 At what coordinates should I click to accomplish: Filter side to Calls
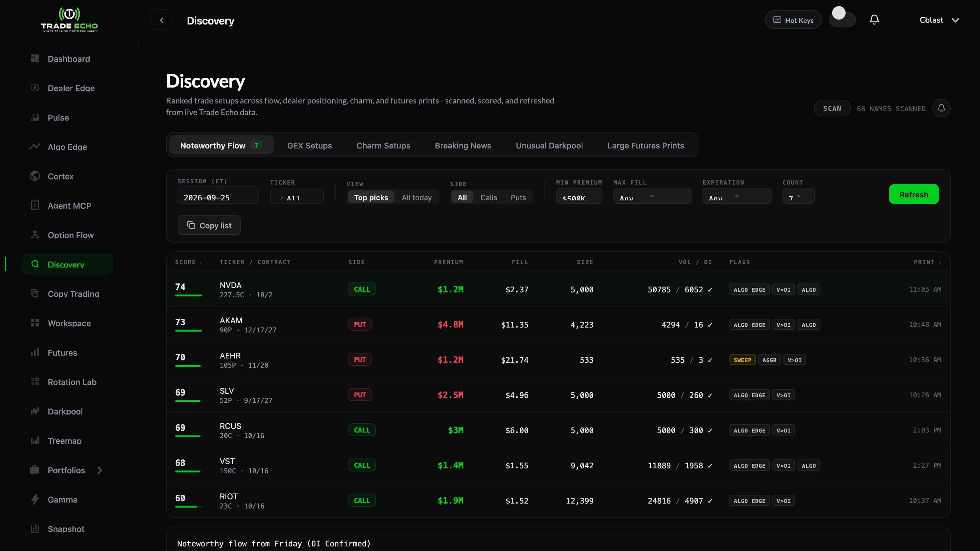click(x=488, y=197)
